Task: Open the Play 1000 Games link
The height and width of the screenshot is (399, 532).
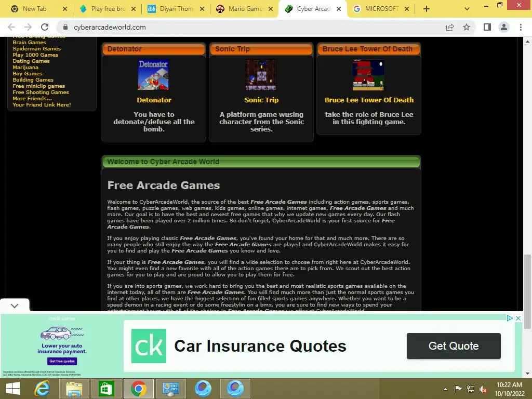Action: pyautogui.click(x=35, y=55)
